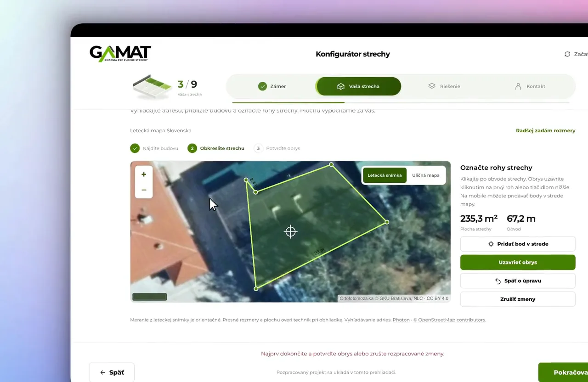Click Pridať bod v strede button
Screen dimensions: 588x382
[518, 244]
